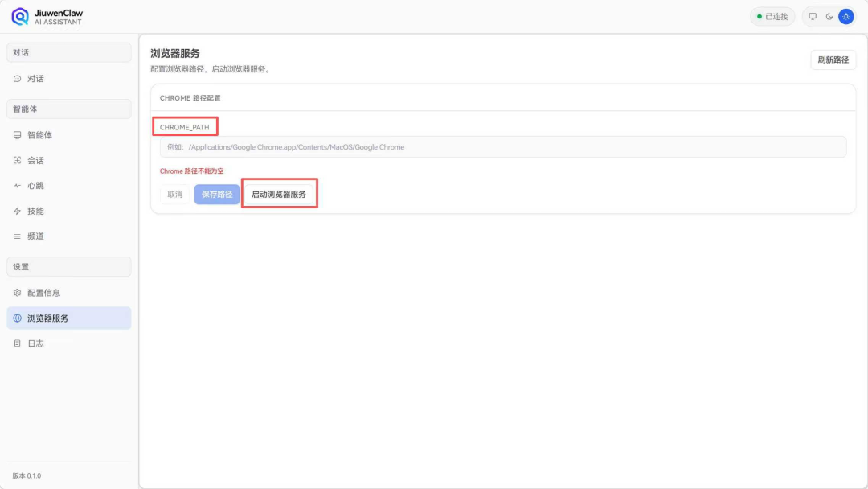This screenshot has height=489, width=868.
Task: Click the CHROME_PATH label
Action: 184,127
